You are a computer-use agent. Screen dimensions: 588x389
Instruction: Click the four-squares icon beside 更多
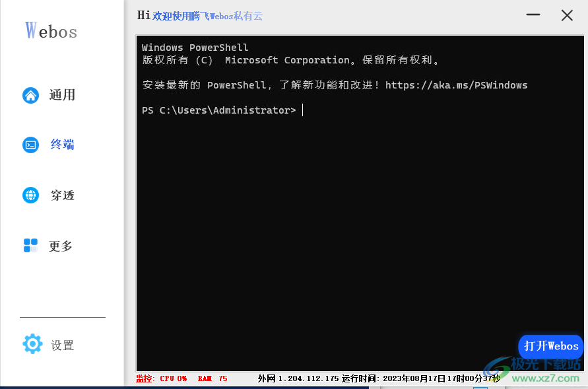click(x=31, y=246)
